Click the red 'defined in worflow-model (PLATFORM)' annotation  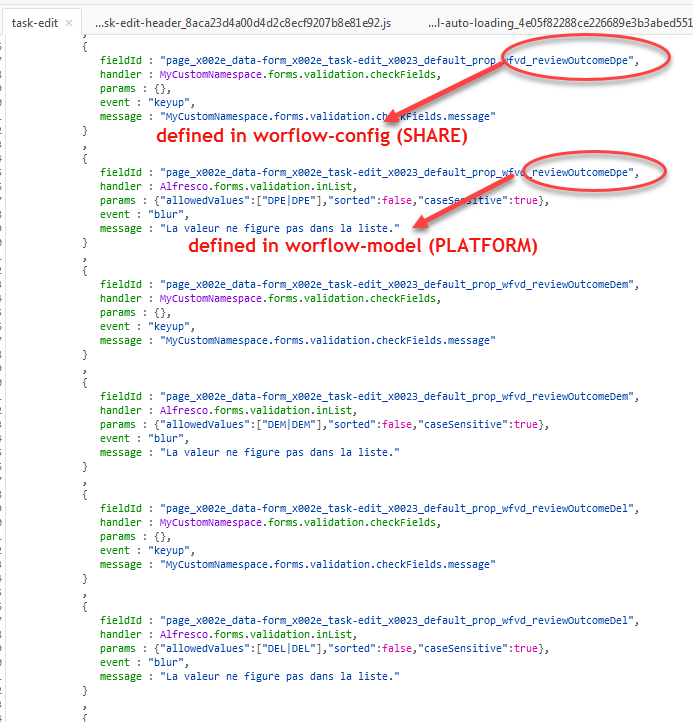[x=362, y=247]
